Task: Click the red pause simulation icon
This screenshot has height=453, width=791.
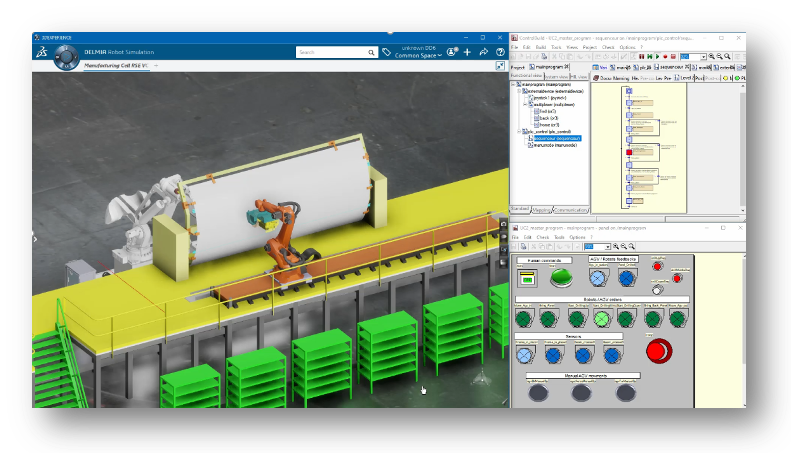Action: tap(642, 56)
